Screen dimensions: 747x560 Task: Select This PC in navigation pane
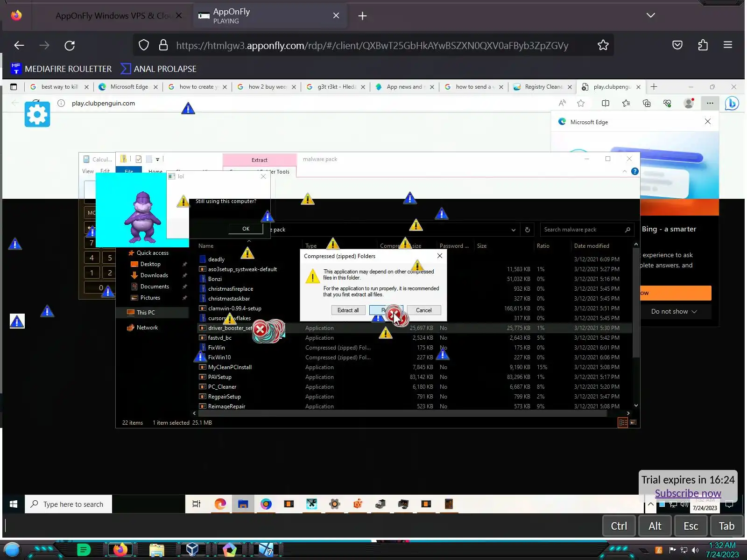pos(146,313)
